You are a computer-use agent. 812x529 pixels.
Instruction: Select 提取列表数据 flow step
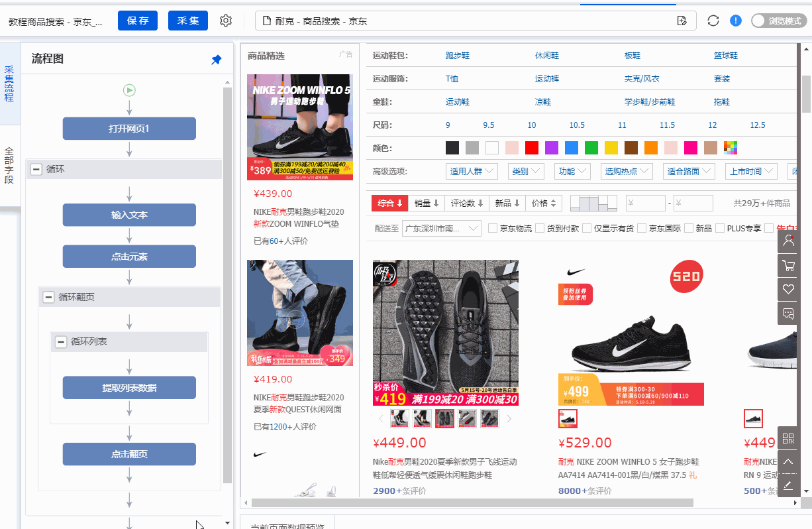pyautogui.click(x=129, y=388)
